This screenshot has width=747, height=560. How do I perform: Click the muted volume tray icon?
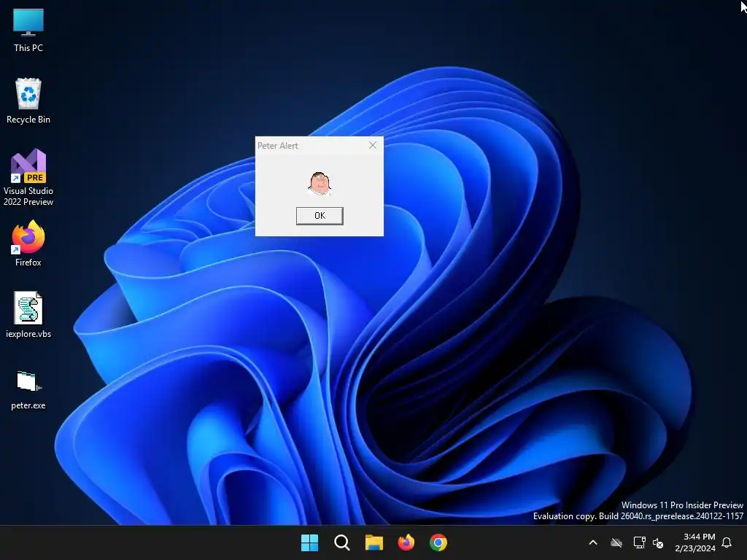[x=658, y=542]
